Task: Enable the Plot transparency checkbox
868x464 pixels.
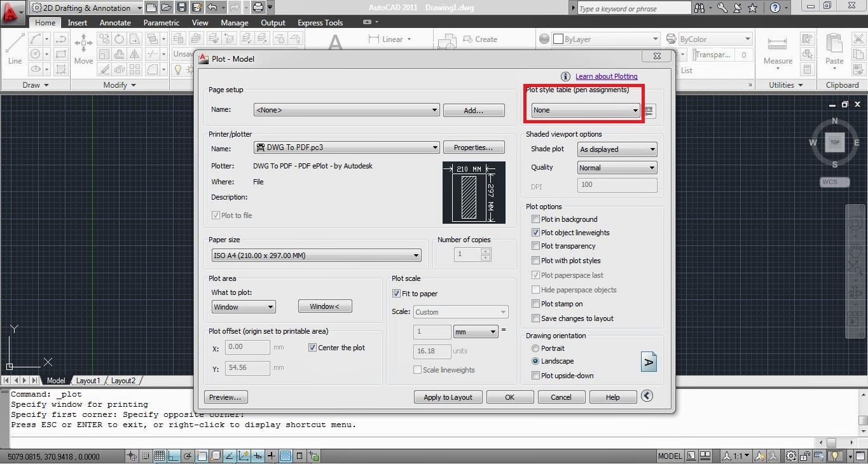Action: tap(535, 246)
